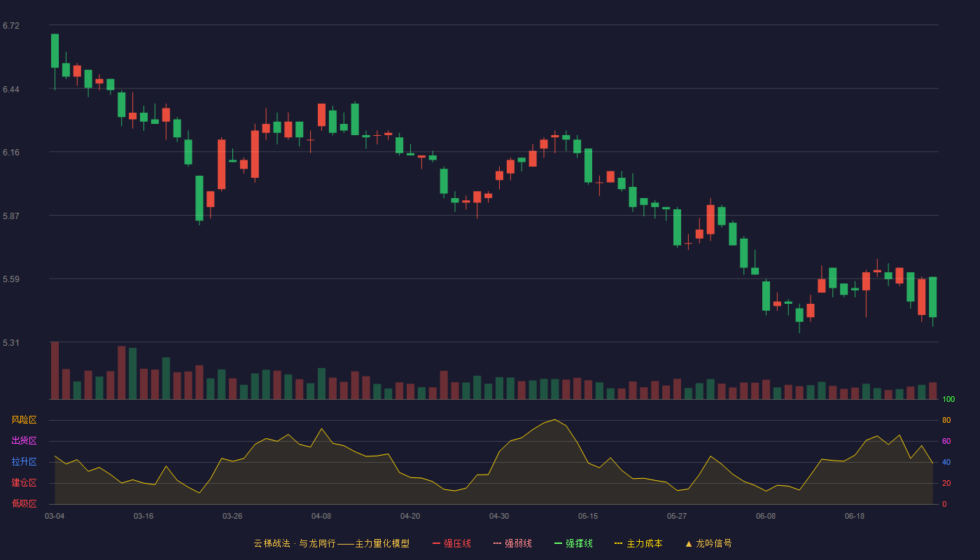Viewport: 980px width, 560px height.
Task: Click the 6.44 price axis label
Action: [11, 90]
